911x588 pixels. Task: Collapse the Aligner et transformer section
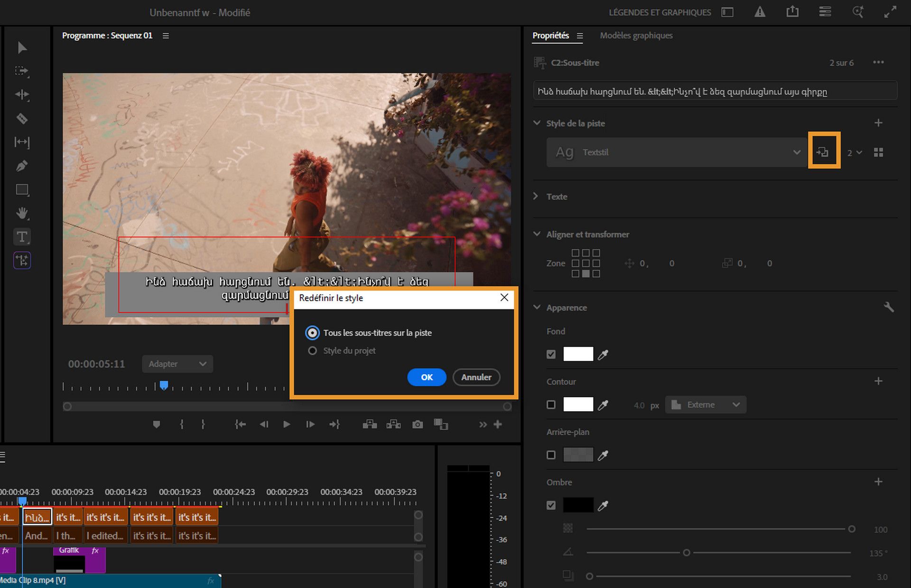(537, 234)
